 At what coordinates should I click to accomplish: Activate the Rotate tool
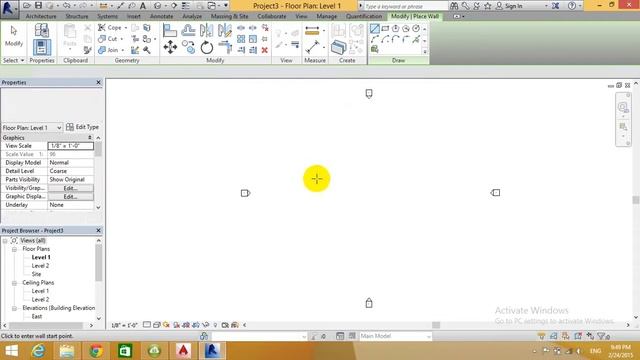point(207,47)
